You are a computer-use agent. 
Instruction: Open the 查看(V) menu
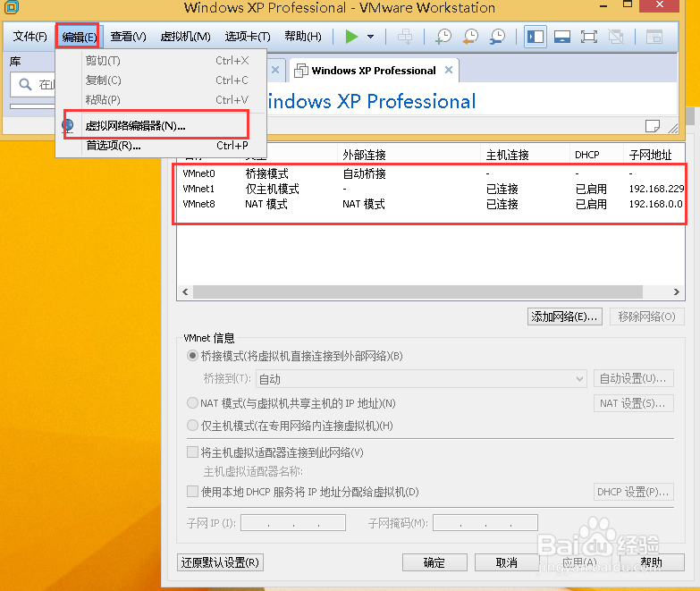[x=128, y=36]
